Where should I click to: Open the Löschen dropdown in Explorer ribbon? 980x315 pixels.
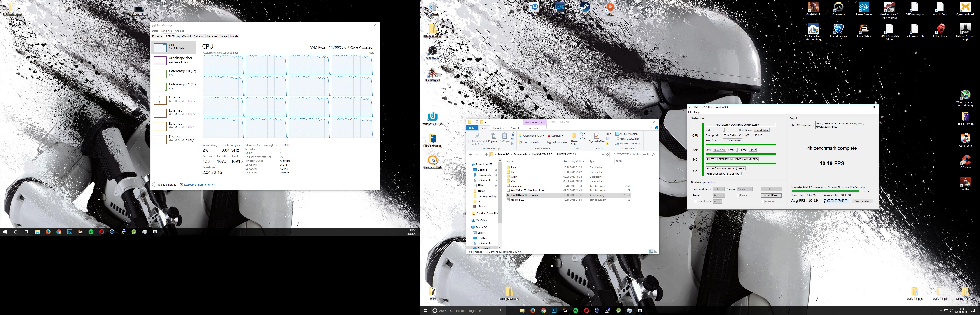(x=555, y=136)
